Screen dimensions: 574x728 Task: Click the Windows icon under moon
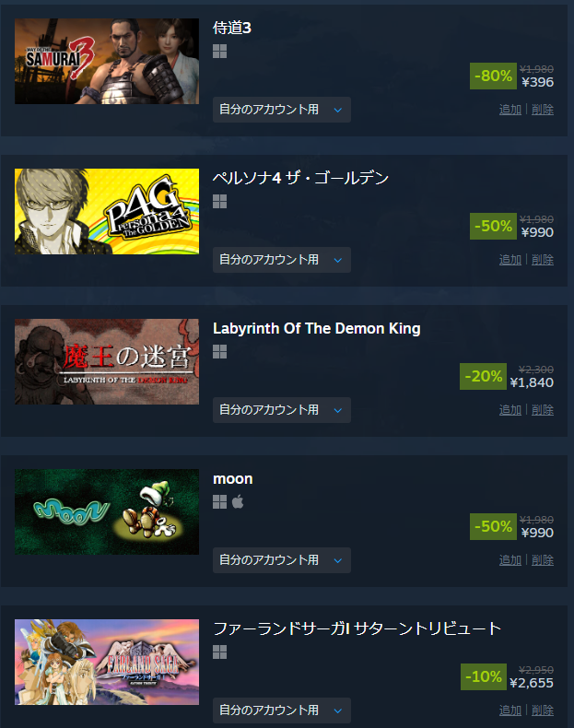click(219, 502)
